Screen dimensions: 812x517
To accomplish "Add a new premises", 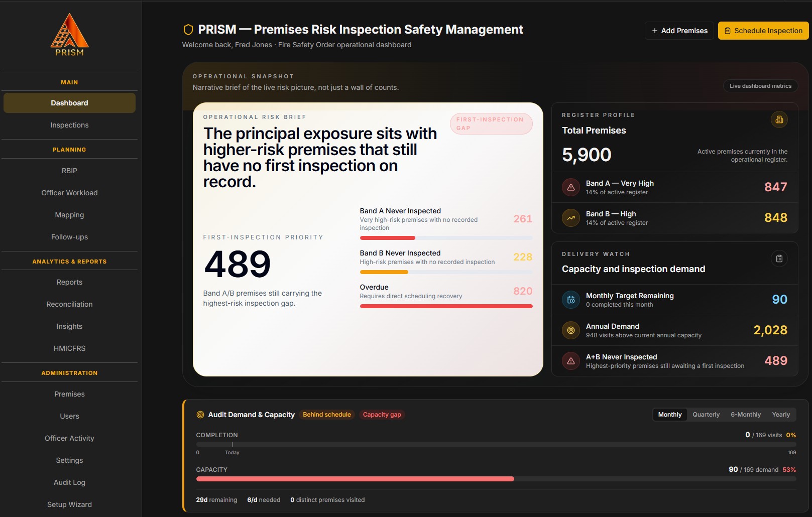I will pos(679,31).
